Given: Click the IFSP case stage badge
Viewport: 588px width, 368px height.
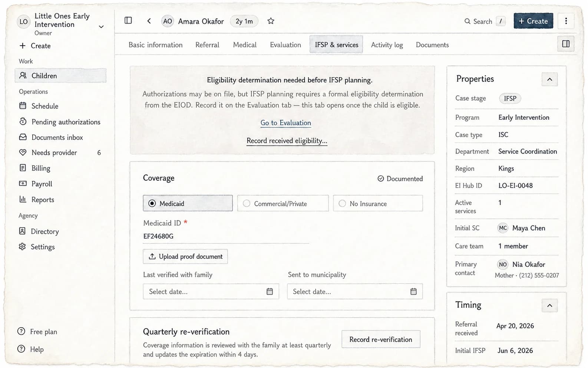Looking at the screenshot, I should coord(510,98).
